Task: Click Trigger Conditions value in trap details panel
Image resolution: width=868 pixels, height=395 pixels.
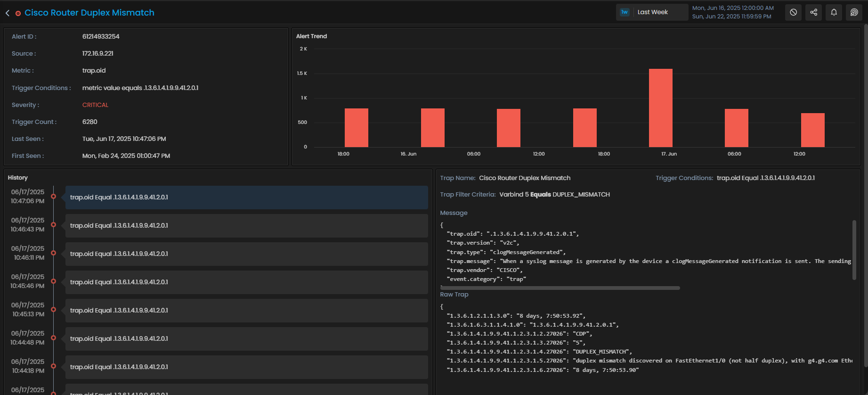Action: tap(766, 178)
